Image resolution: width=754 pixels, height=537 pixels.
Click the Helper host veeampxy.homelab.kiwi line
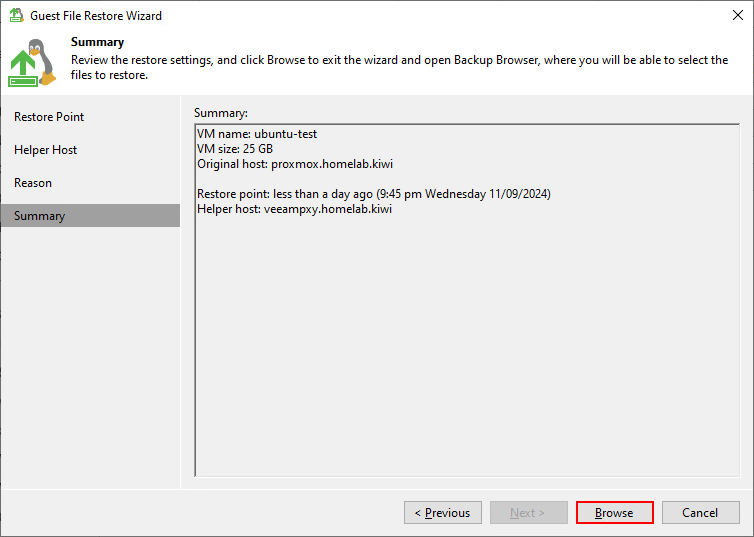[x=294, y=209]
